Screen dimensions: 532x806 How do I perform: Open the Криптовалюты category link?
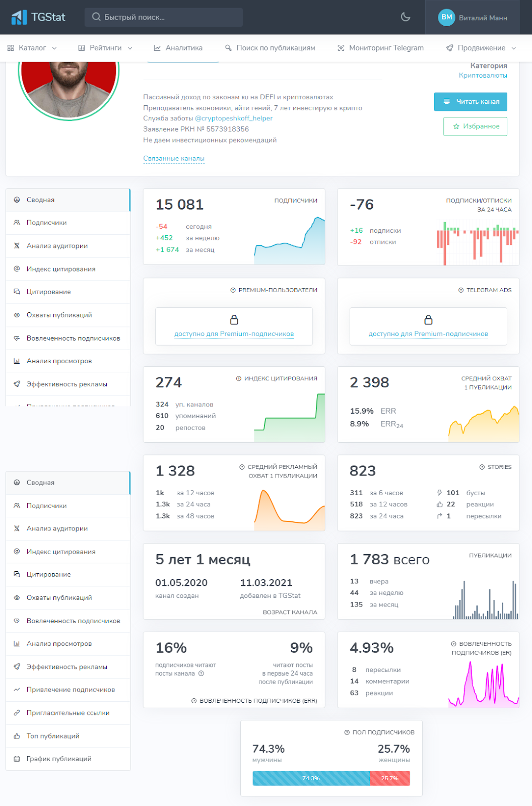click(x=483, y=76)
